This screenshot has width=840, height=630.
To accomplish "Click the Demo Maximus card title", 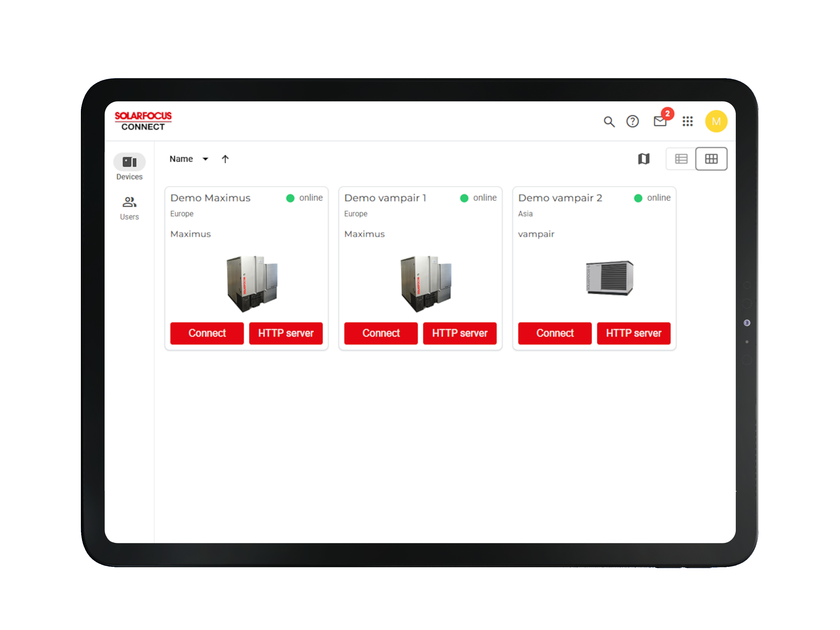I will tap(210, 198).
